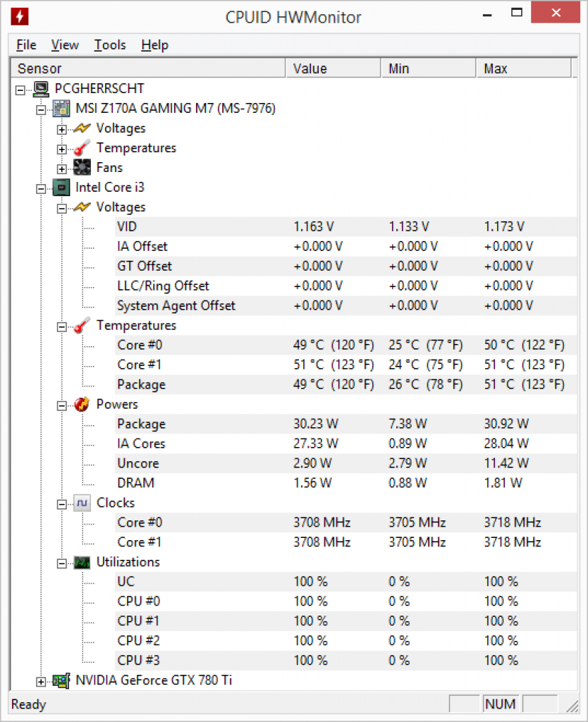Open the Tools menu
The image size is (588, 722).
point(110,45)
